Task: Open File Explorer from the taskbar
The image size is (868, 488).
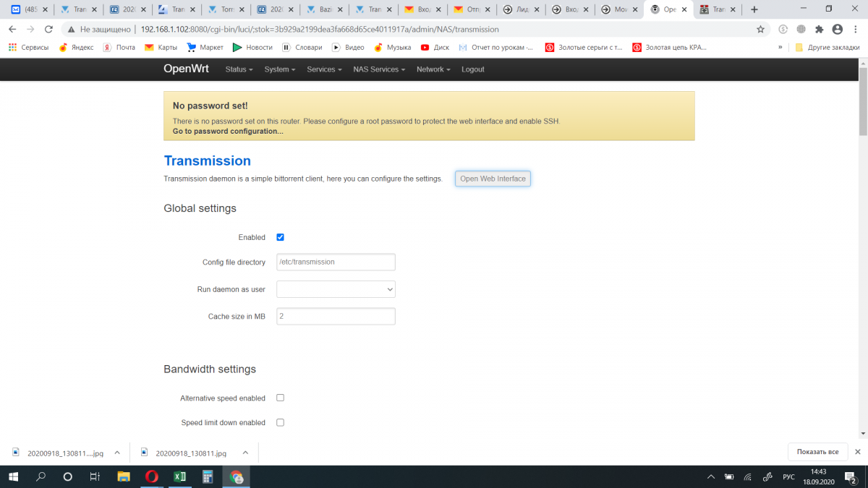Action: 124,476
